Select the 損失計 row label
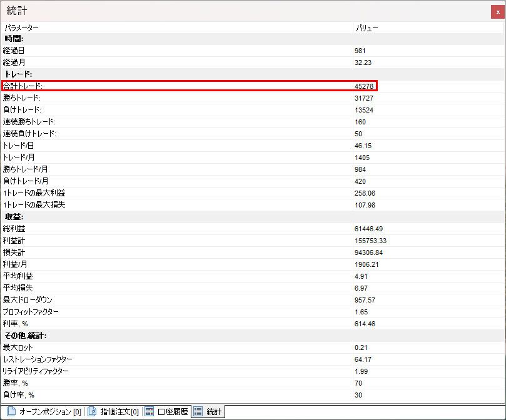Screen dimensions: 506x420 tap(14, 252)
